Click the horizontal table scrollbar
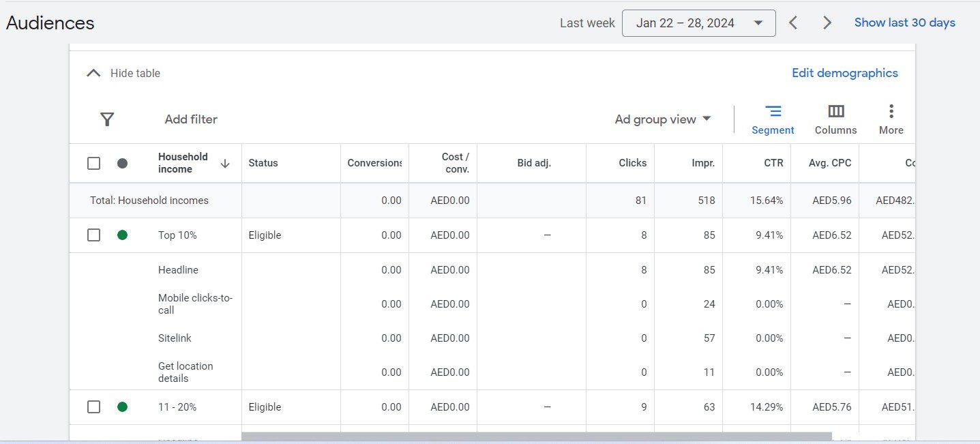 pos(536,436)
